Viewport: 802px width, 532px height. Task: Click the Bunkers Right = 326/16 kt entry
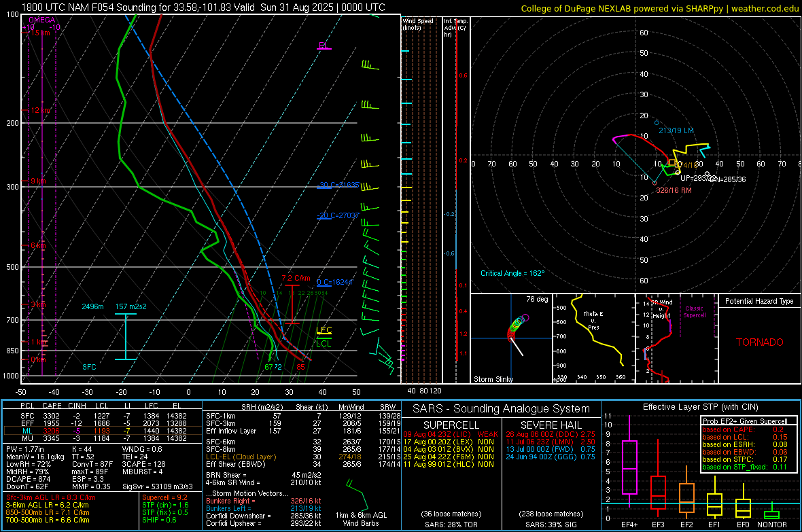264,501
